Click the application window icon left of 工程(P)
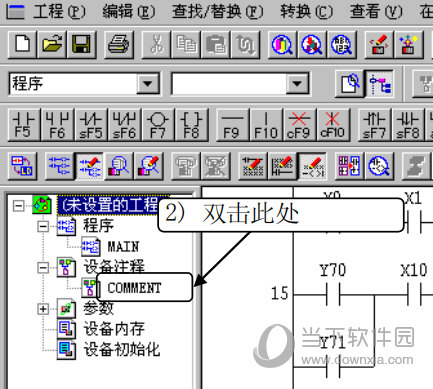The width and height of the screenshot is (433, 389). point(16,12)
